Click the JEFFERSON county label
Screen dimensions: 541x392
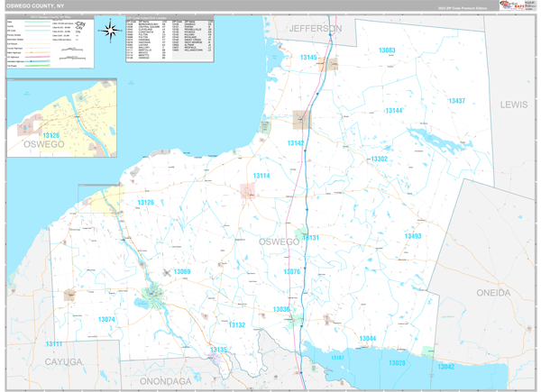316,29
